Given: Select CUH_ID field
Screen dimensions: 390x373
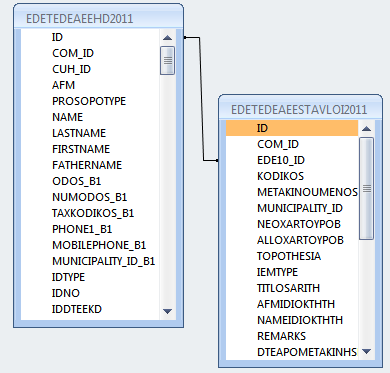Looking at the screenshot, I should [x=90, y=69].
